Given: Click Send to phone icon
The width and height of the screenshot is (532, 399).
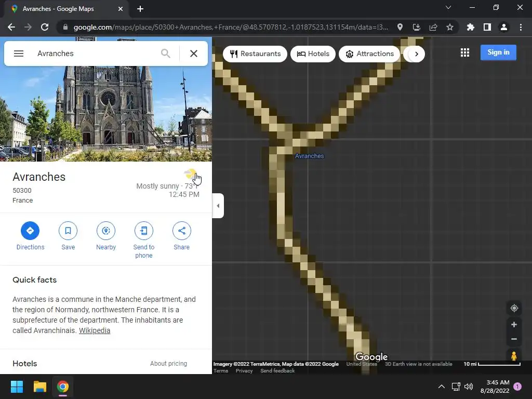Looking at the screenshot, I should point(144,231).
